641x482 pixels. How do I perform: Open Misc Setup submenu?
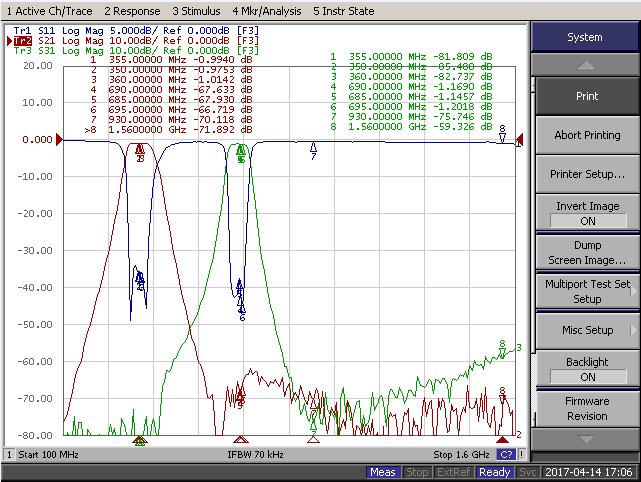pos(587,330)
